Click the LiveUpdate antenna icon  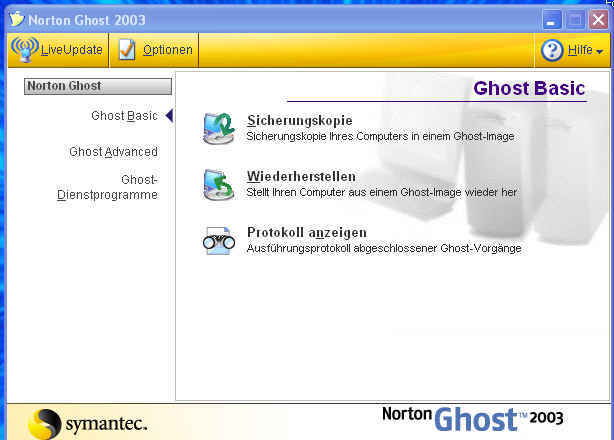click(24, 50)
